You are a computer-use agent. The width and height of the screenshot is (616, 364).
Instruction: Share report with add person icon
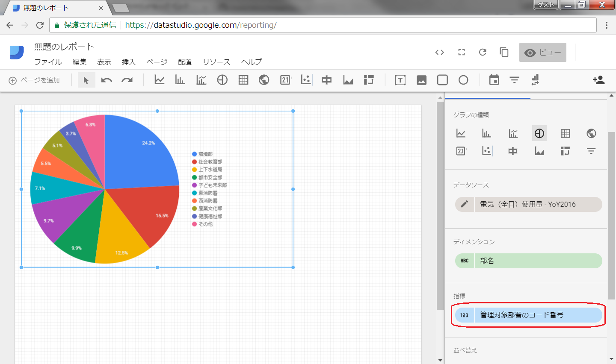tap(598, 80)
